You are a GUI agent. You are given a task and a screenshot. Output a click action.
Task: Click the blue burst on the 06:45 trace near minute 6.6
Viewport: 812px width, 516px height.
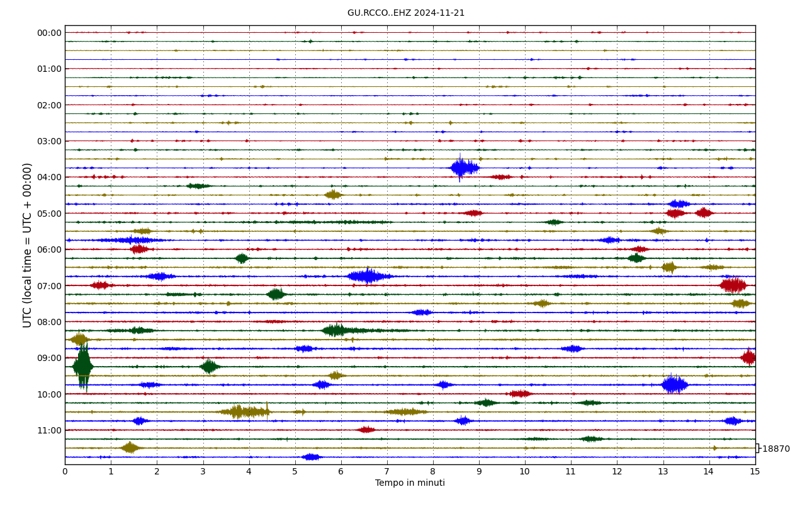click(x=369, y=276)
